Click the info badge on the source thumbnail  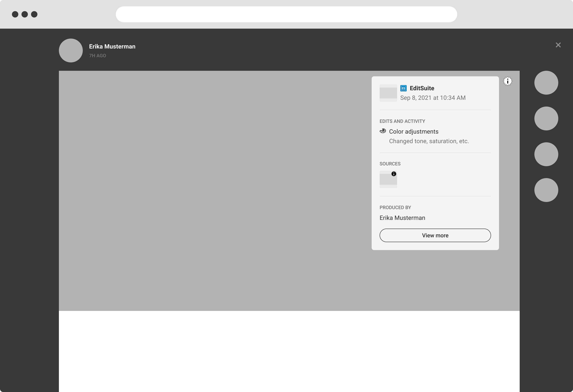394,174
